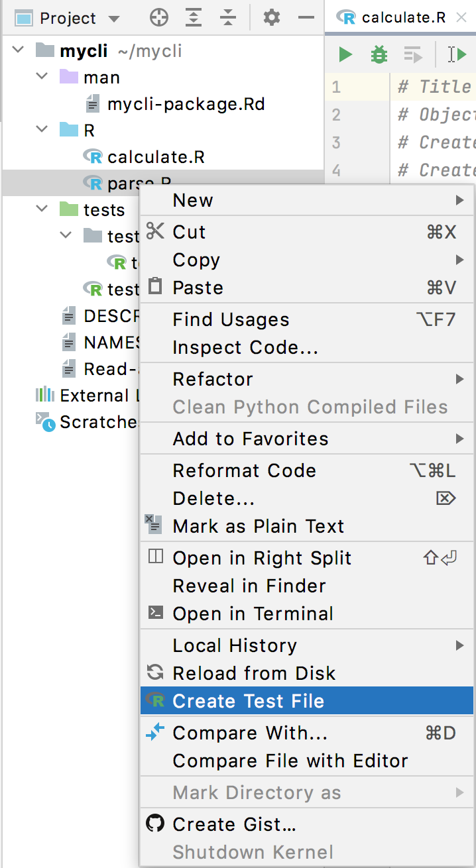Image resolution: width=476 pixels, height=868 pixels.
Task: Select the crosshair locate-file icon in Project toolbar
Action: tap(158, 18)
